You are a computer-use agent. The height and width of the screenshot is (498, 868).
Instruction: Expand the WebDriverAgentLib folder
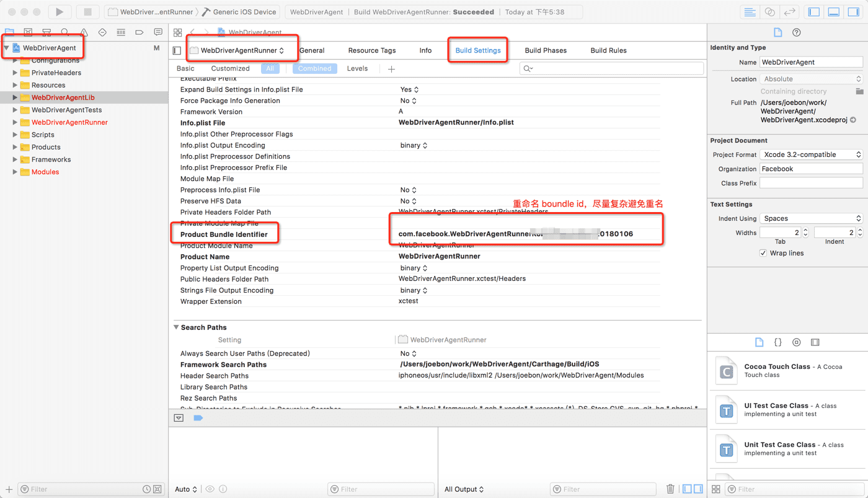click(15, 97)
